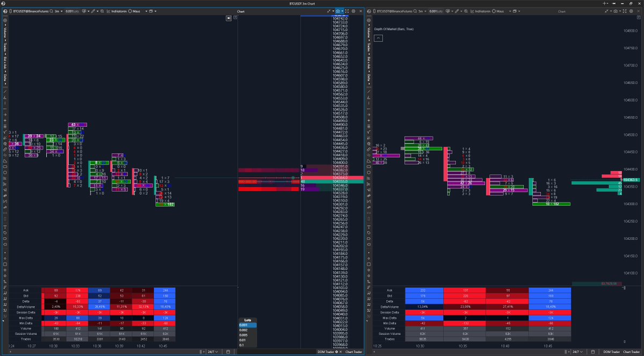Viewport: 644px width, 356px height.
Task: Click sidebar gear icon atop left chart toolbar
Action: pyautogui.click(x=5, y=20)
